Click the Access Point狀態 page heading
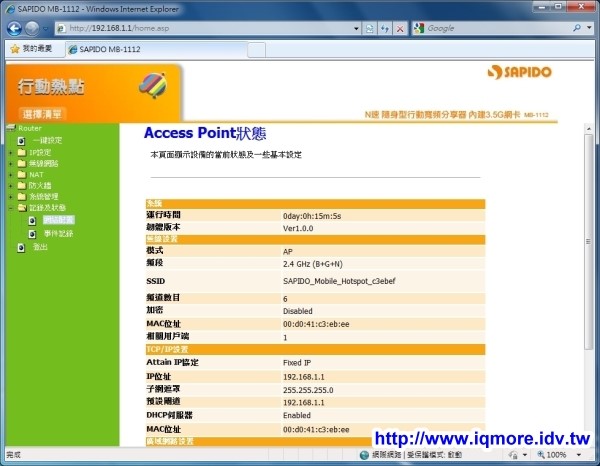This screenshot has width=600, height=466. [x=205, y=133]
